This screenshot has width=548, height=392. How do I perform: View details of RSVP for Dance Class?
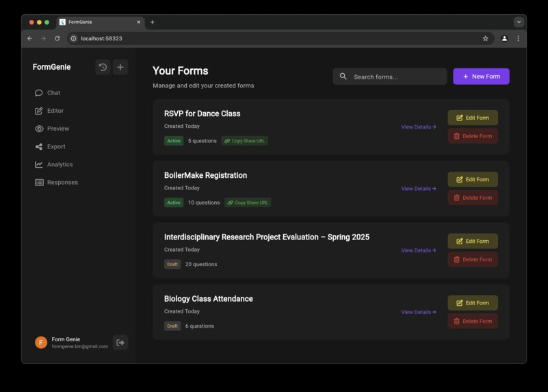pyautogui.click(x=419, y=127)
